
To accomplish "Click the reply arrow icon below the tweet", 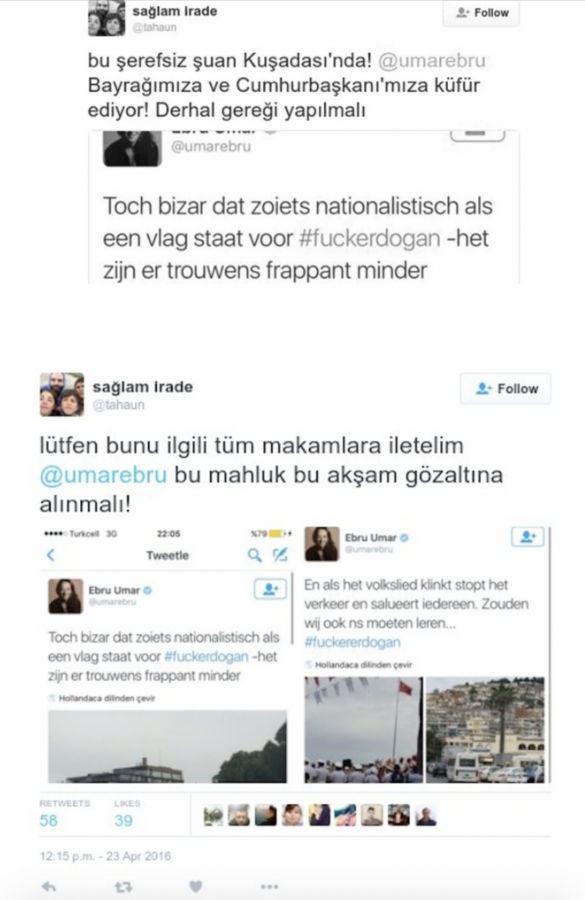I will (49, 886).
